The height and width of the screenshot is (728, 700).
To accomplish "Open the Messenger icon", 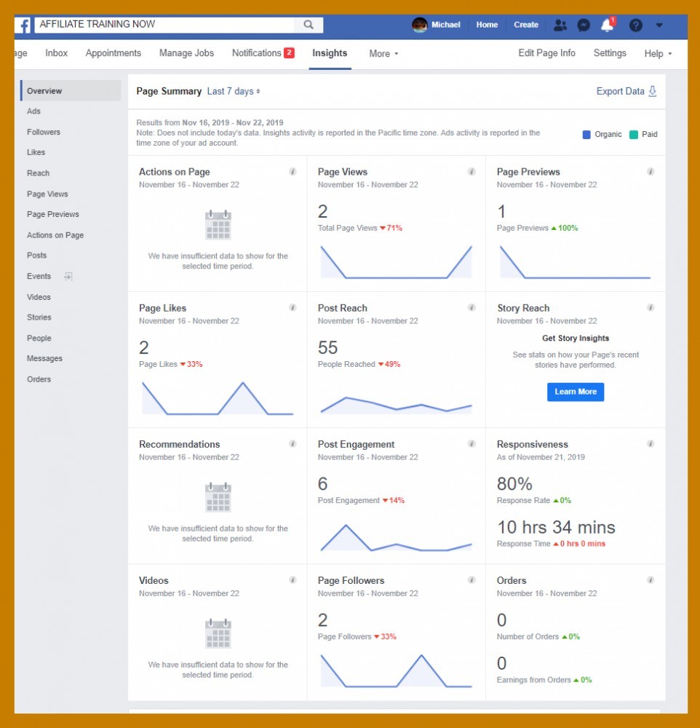I will coord(584,25).
